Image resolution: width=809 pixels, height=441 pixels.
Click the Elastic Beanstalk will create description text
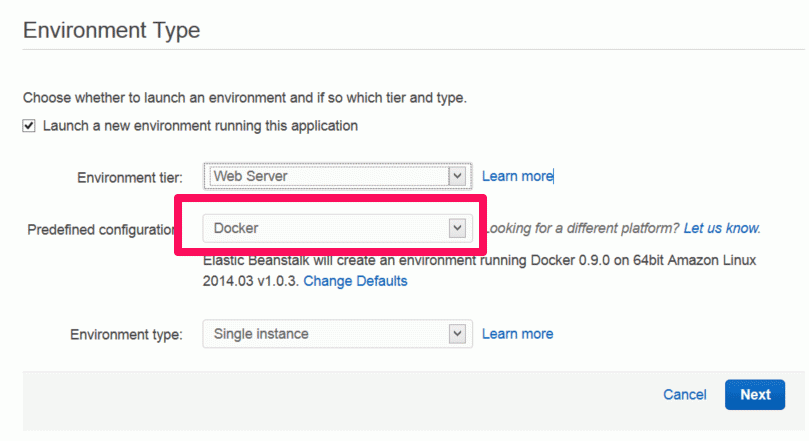click(479, 270)
